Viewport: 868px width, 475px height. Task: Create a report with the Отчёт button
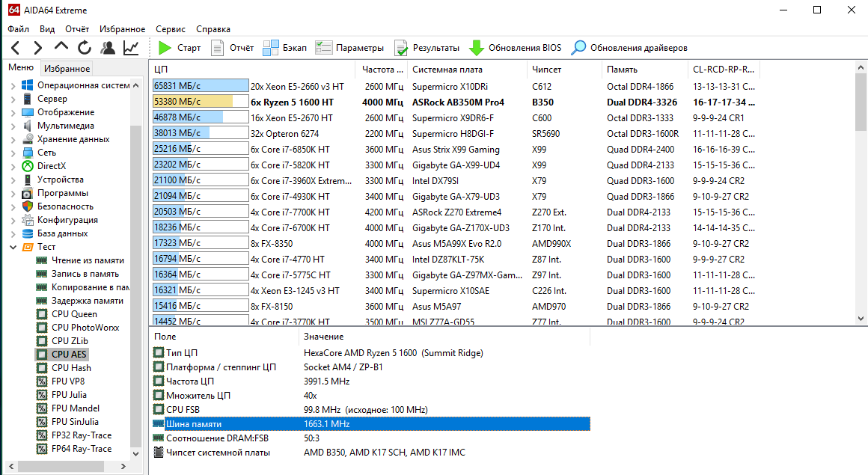click(233, 48)
